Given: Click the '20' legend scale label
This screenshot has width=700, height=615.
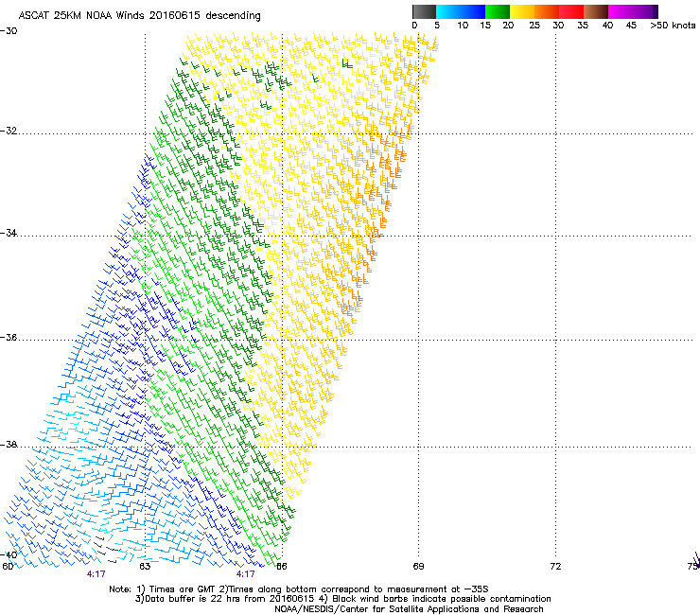Looking at the screenshot, I should (x=508, y=26).
